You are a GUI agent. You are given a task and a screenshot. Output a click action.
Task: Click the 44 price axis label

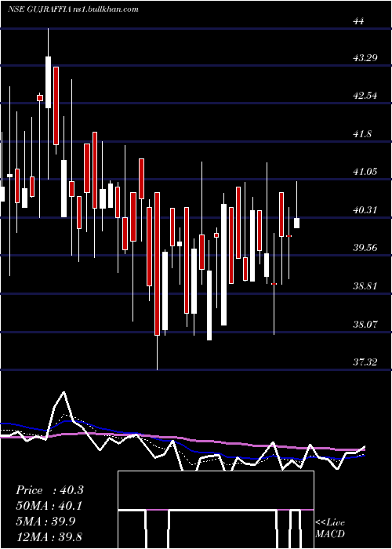pos(359,21)
